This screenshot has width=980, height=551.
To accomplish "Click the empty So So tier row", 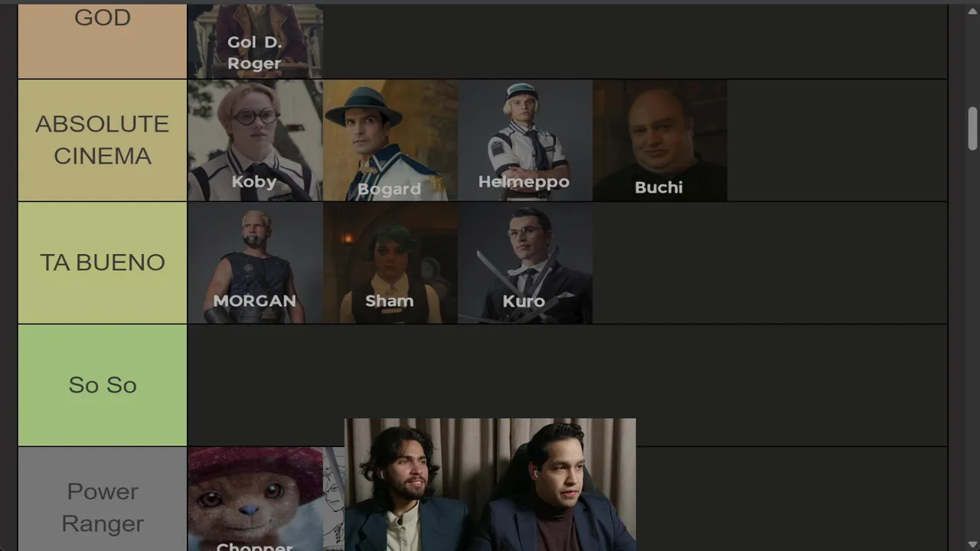I will [x=567, y=371].
